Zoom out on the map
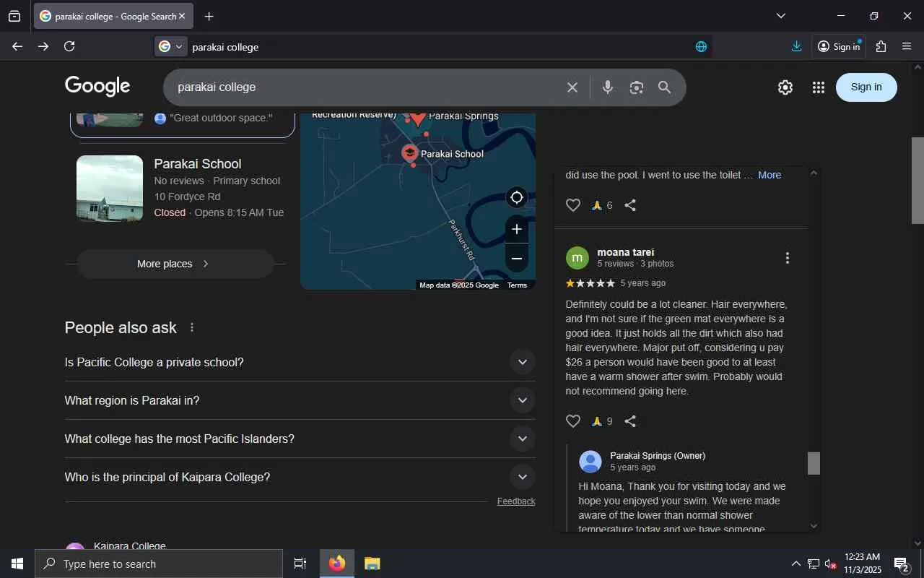This screenshot has width=924, height=578. coord(517,259)
